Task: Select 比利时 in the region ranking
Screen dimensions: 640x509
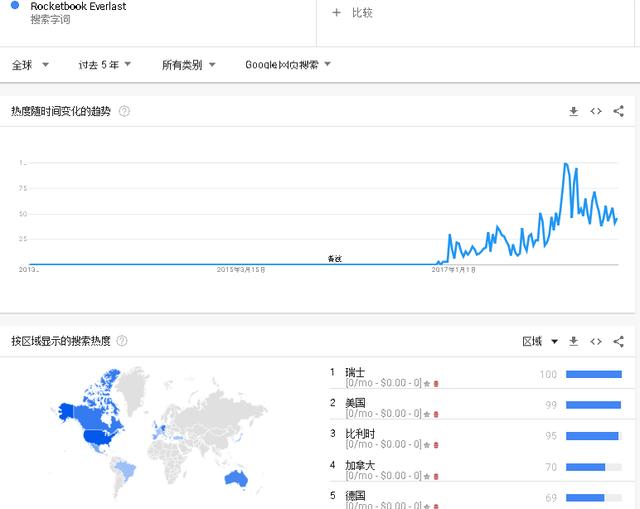Action: (x=360, y=433)
